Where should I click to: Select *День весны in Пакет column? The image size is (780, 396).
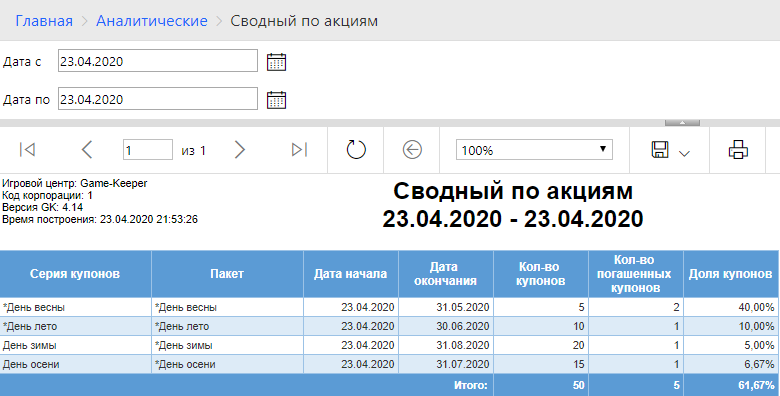186,307
